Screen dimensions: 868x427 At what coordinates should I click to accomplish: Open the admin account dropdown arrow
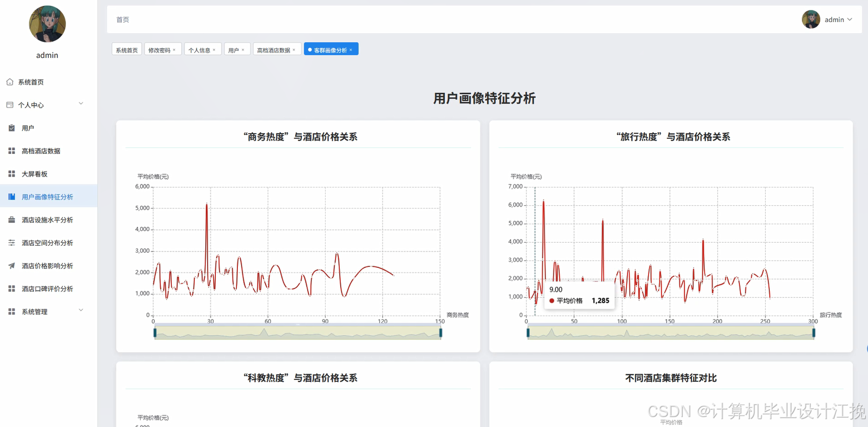[x=850, y=19]
